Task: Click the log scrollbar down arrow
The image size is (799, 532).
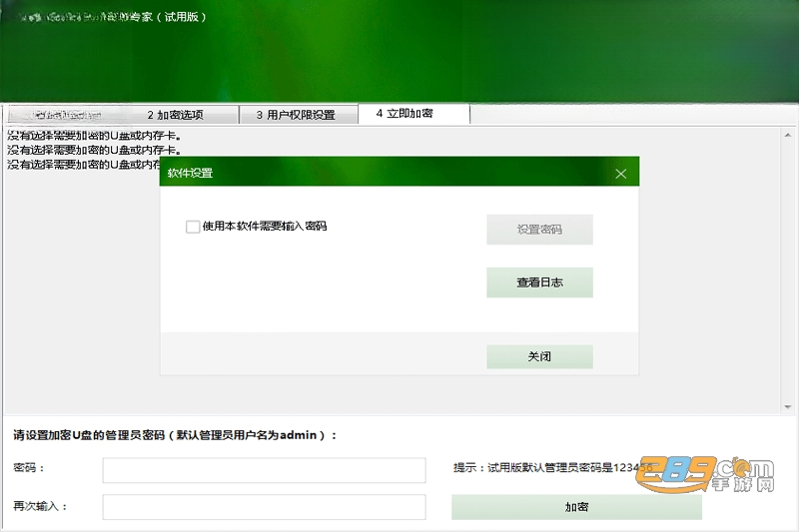Action: pyautogui.click(x=788, y=407)
